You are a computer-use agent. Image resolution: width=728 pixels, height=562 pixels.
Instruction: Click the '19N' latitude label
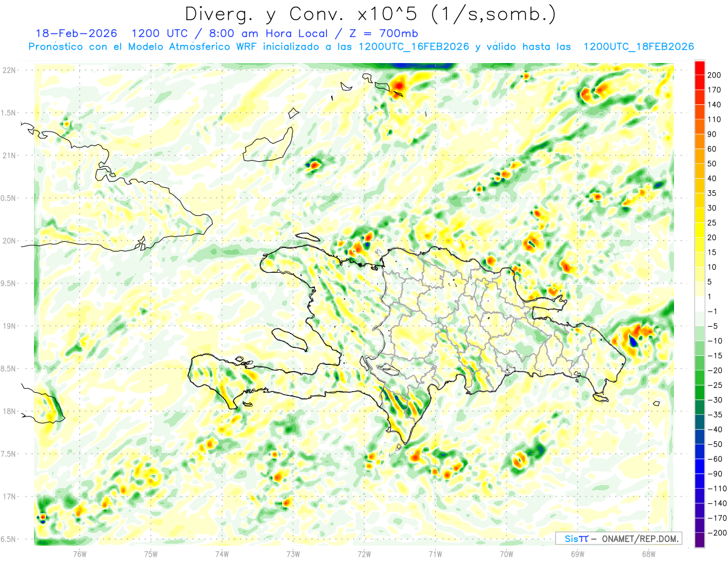click(x=8, y=326)
